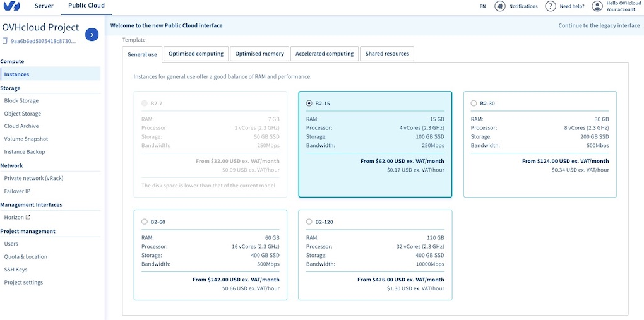Screen dimensions: 644x320
Task: Open Block Storage in the sidebar
Action: coord(21,100)
